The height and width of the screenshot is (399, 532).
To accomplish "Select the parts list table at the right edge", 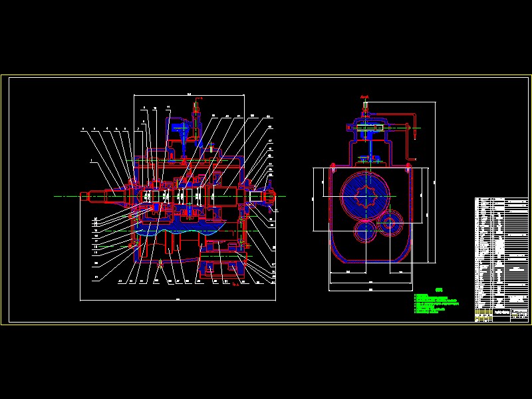I will point(501,253).
